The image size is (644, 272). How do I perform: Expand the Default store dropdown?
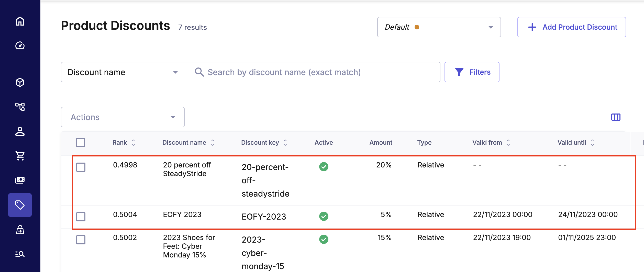point(439,27)
